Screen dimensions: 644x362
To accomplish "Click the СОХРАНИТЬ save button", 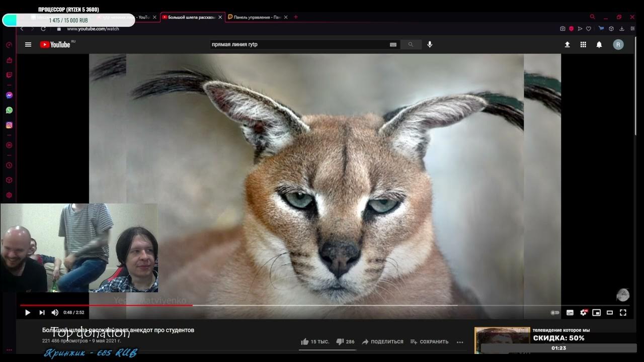I will click(429, 342).
